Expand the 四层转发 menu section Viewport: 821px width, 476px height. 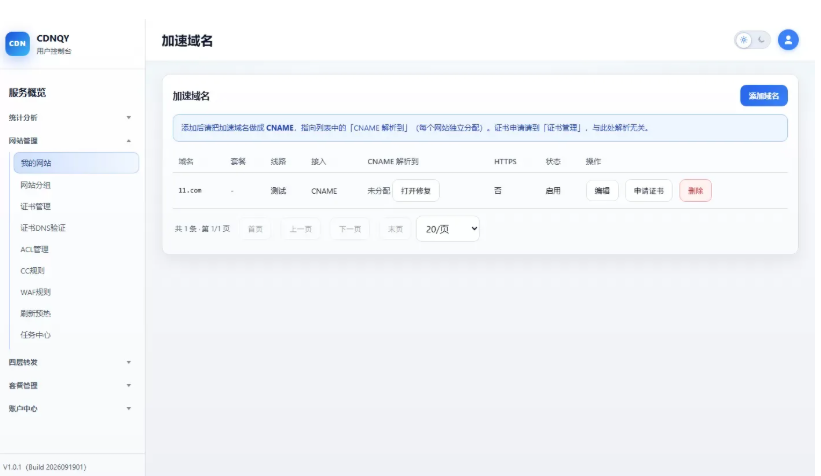[70, 362]
